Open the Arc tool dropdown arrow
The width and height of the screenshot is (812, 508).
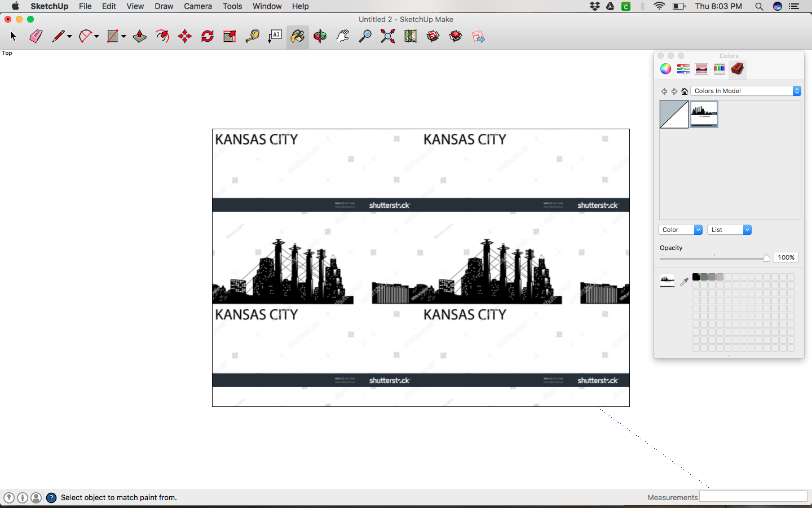pyautogui.click(x=96, y=37)
